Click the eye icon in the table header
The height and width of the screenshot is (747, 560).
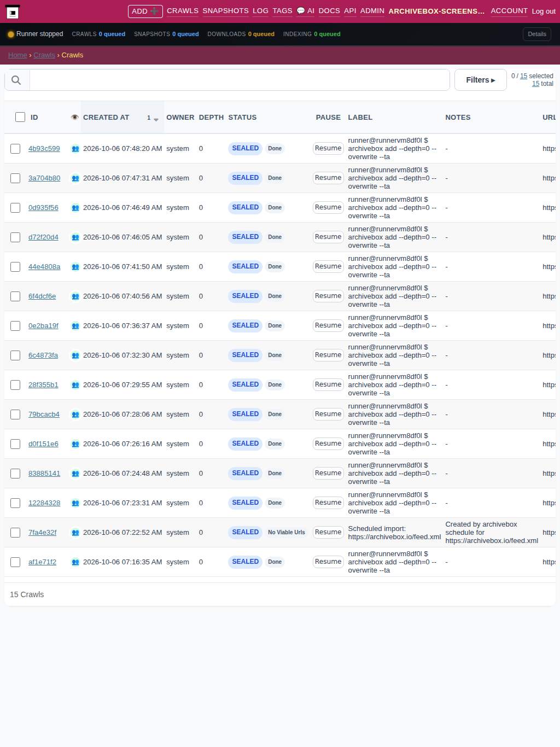pyautogui.click(x=75, y=117)
